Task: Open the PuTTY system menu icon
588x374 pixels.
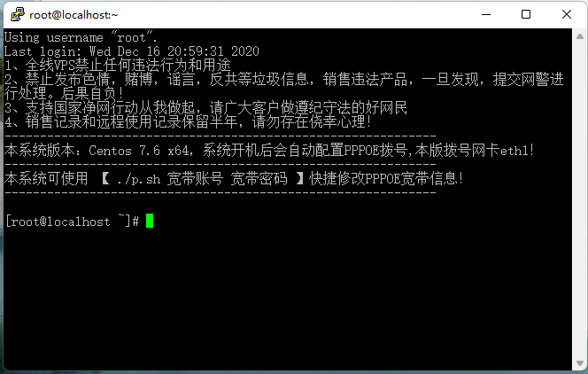Action: (17, 15)
